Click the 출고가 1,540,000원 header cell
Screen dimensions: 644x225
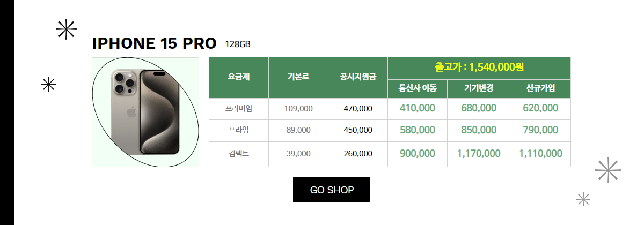[x=479, y=68]
